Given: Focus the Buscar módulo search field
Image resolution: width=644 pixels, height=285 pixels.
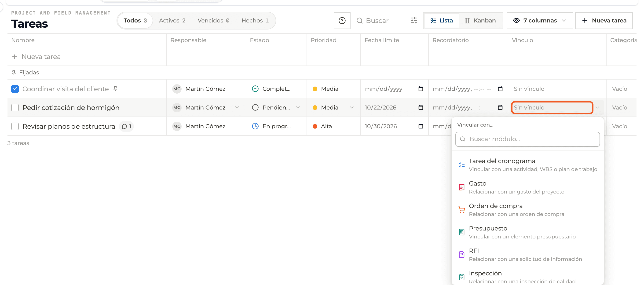Looking at the screenshot, I should pyautogui.click(x=527, y=139).
